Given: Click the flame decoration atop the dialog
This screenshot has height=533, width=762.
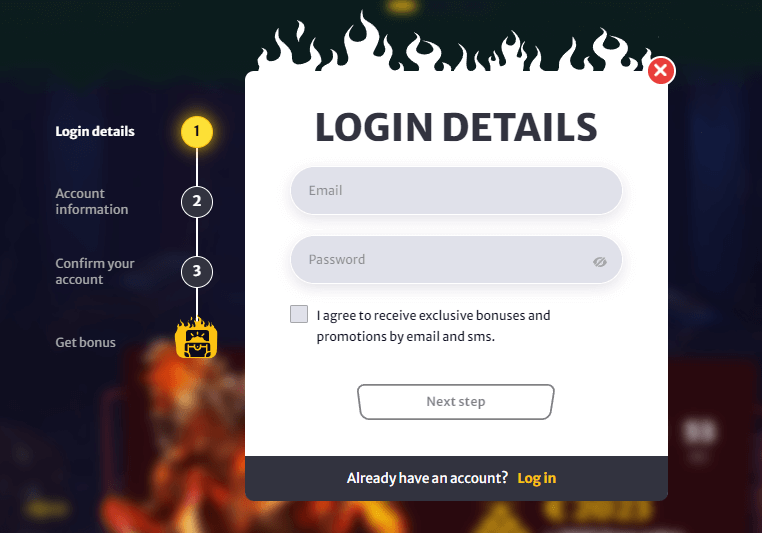Looking at the screenshot, I should coord(456,44).
